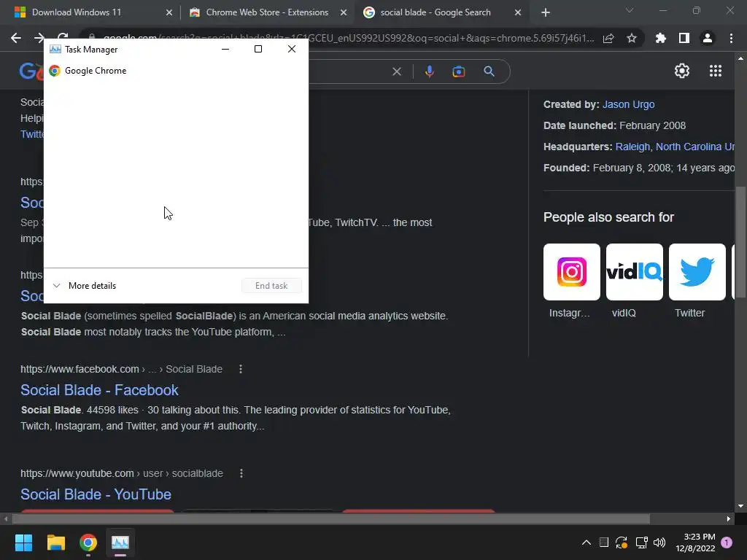747x560 pixels.
Task: Close the Task Manager window
Action: click(292, 49)
